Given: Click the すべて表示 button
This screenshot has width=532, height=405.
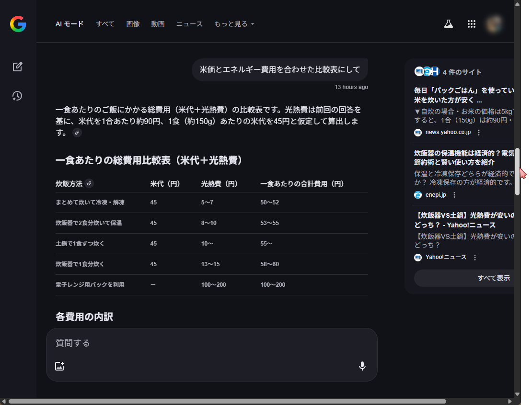Looking at the screenshot, I should pyautogui.click(x=493, y=278).
